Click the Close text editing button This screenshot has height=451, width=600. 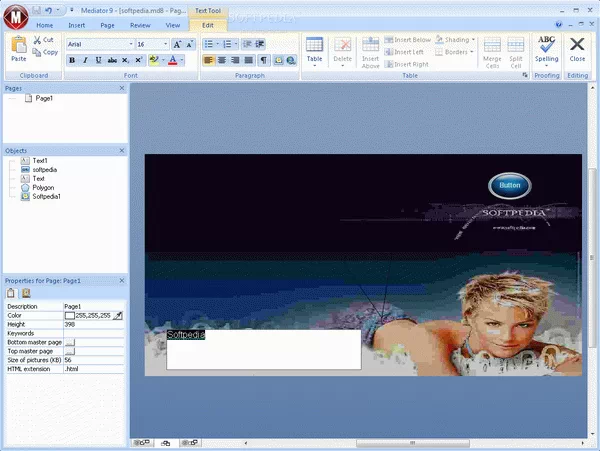(577, 49)
